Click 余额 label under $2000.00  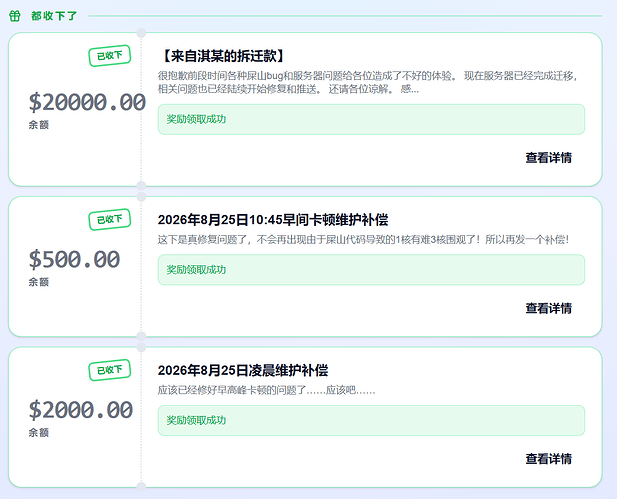coord(39,433)
